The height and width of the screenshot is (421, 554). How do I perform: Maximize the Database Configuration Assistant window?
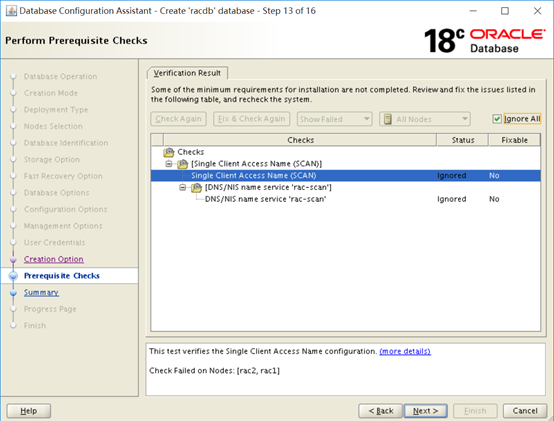(505, 11)
